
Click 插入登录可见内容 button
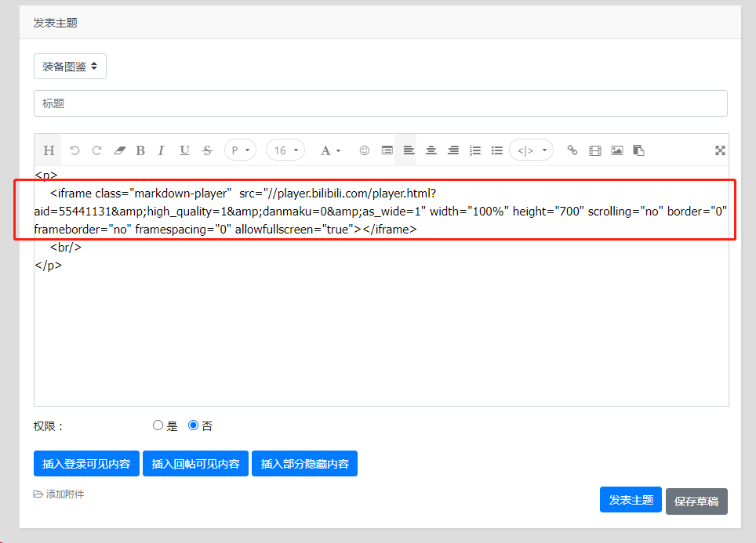86,464
